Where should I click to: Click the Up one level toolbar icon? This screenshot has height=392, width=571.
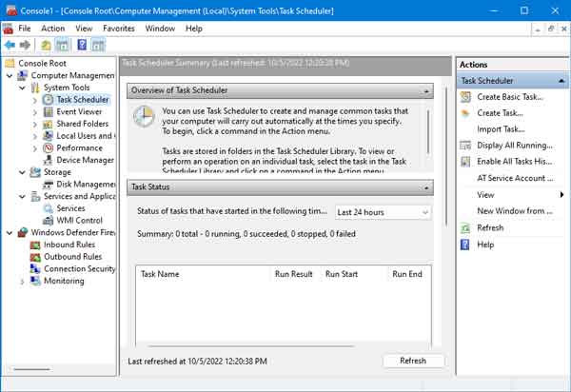click(46, 45)
